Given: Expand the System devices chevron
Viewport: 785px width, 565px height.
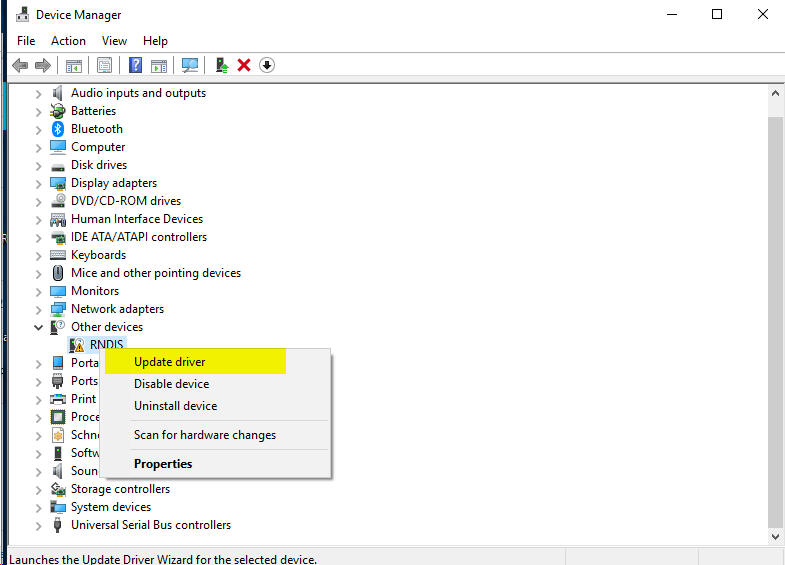Looking at the screenshot, I should 38,507.
